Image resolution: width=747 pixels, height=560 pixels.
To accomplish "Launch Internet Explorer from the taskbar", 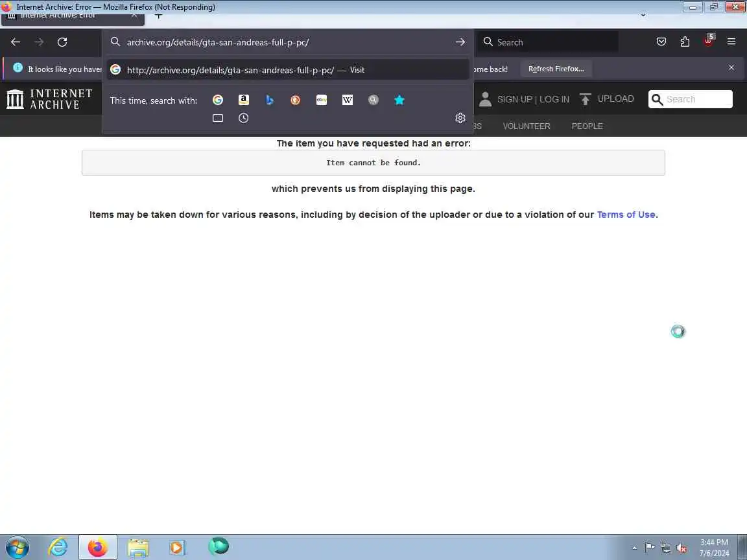I will (58, 547).
